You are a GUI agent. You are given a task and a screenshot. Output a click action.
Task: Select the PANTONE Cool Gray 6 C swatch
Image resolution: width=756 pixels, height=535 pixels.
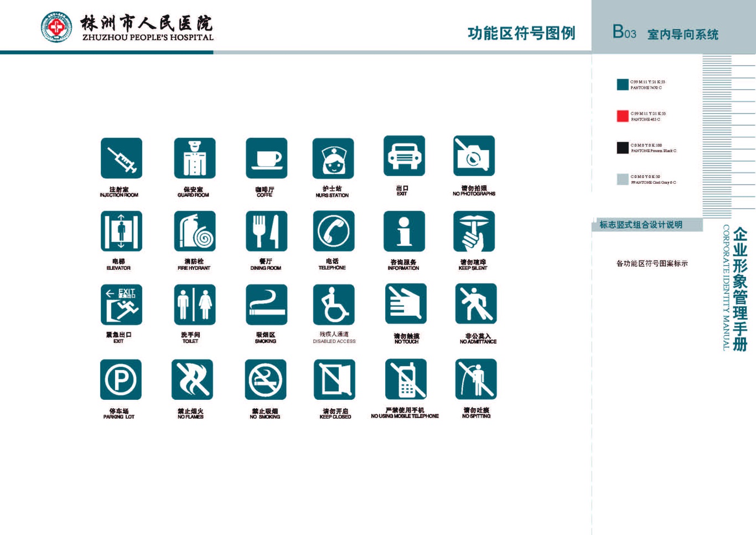(623, 179)
